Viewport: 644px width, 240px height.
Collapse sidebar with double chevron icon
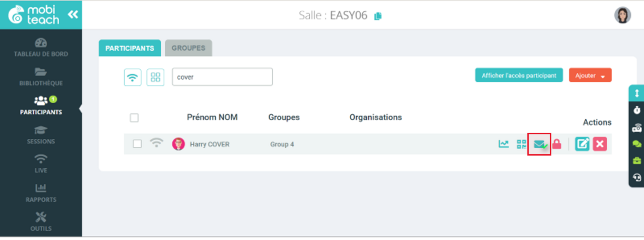coord(73,15)
